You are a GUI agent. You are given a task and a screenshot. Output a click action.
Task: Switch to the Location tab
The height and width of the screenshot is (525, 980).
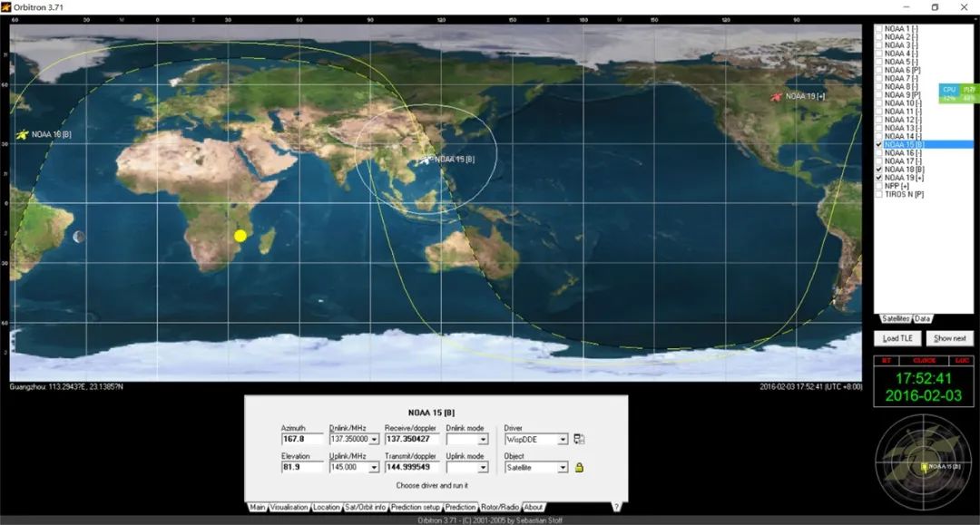click(327, 507)
